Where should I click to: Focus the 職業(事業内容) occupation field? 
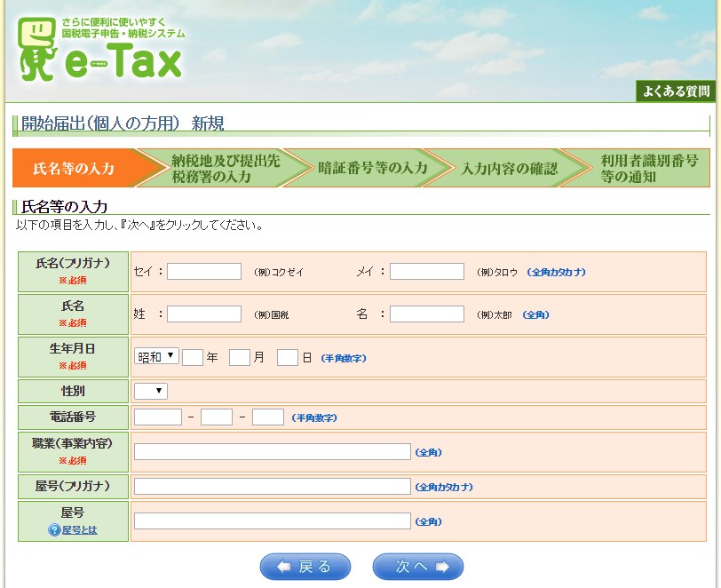tap(272, 452)
